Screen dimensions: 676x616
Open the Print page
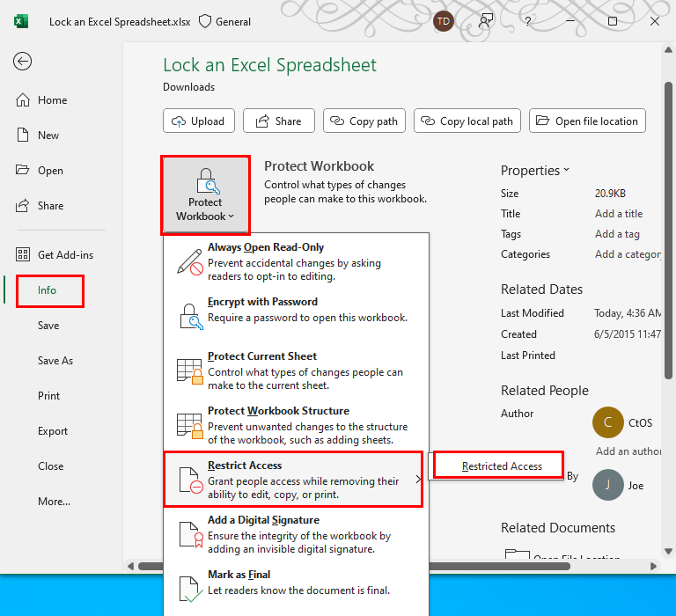pos(48,396)
